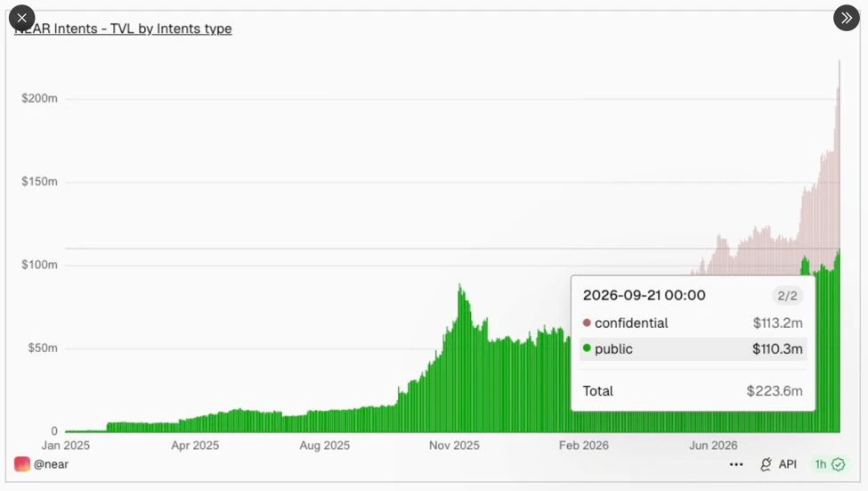Click the double-chevron next button
Image resolution: width=868 pixels, height=491 pixels.
pyautogui.click(x=847, y=18)
